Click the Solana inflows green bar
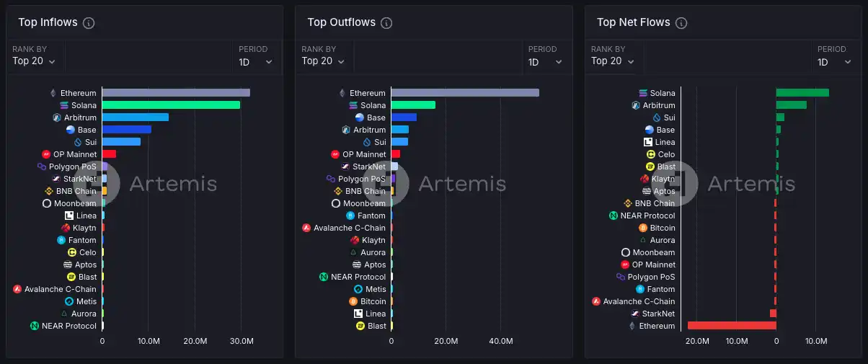Screen dimensions: 868x364 click(x=171, y=105)
